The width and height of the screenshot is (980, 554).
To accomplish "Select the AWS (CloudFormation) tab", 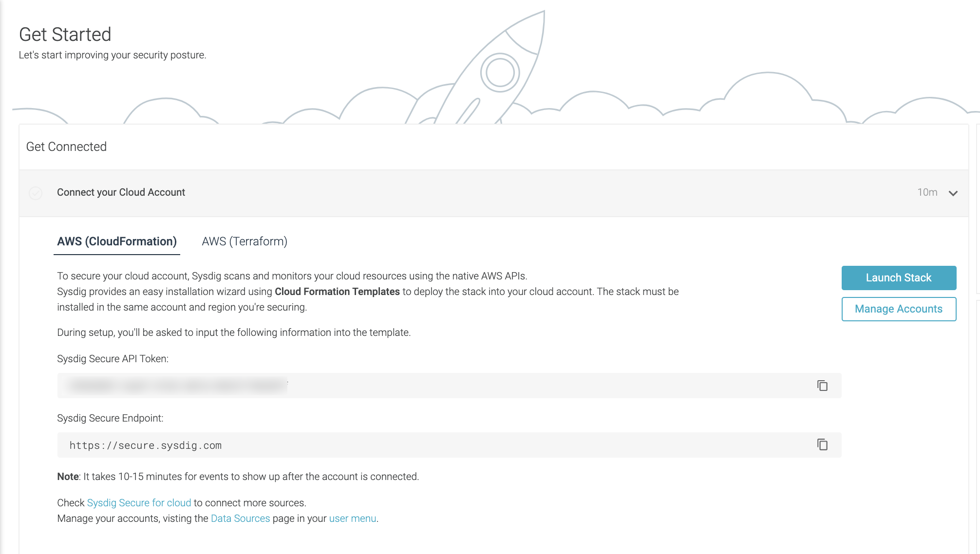I will 116,241.
